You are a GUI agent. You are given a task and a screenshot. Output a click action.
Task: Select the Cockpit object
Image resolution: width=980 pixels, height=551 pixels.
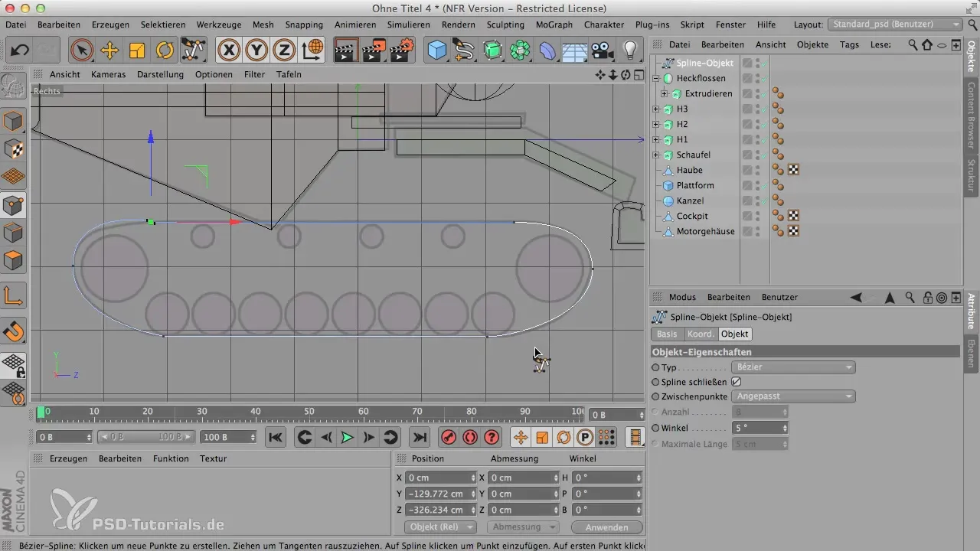pos(692,216)
